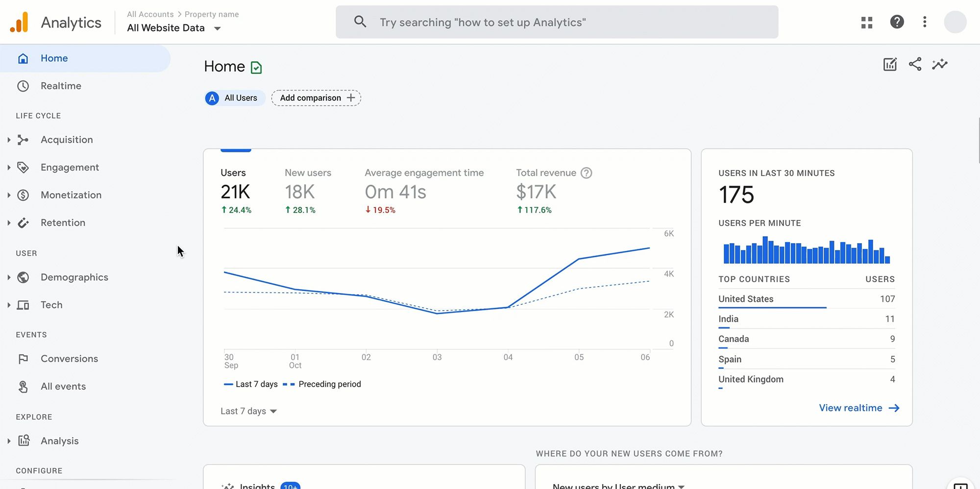Expand the Engagement section arrow

click(9, 168)
